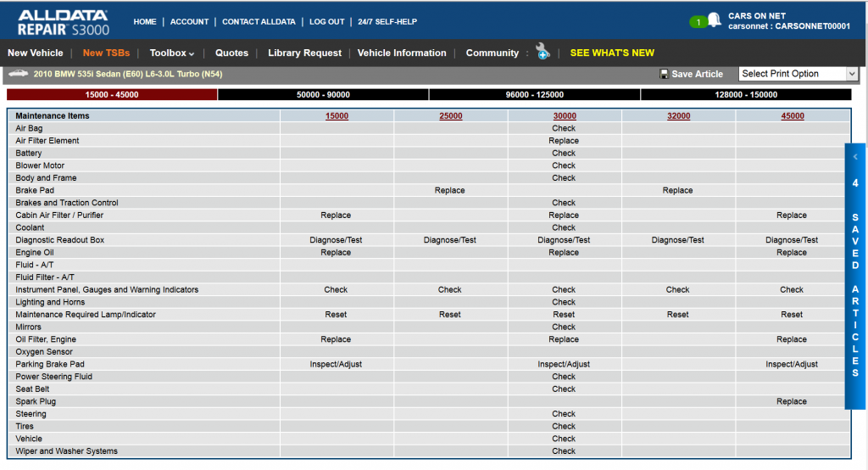Open the notification bell icon
868x470 pixels.
(714, 20)
